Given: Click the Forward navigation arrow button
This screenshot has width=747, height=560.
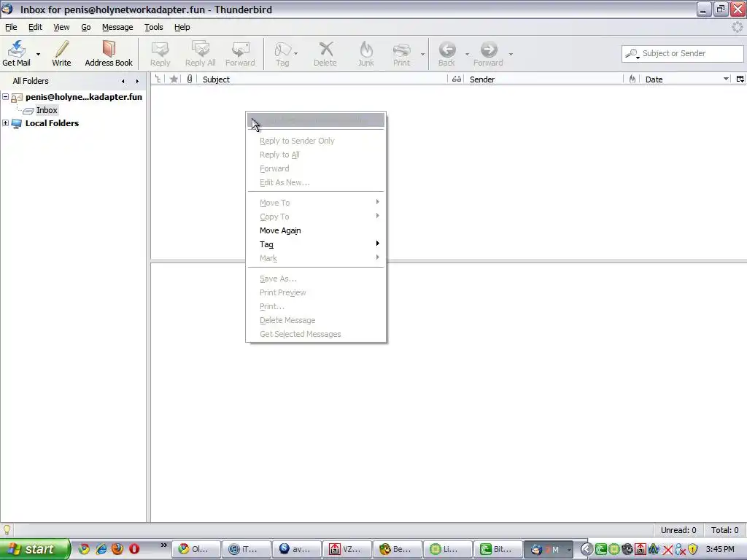Looking at the screenshot, I should tap(488, 52).
